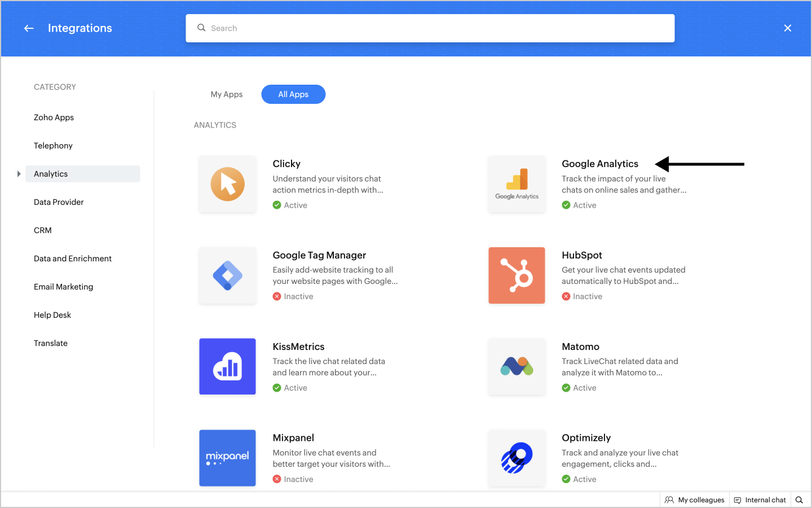Viewport: 812px width, 508px height.
Task: Click Google Analytics description text
Action: (x=624, y=185)
